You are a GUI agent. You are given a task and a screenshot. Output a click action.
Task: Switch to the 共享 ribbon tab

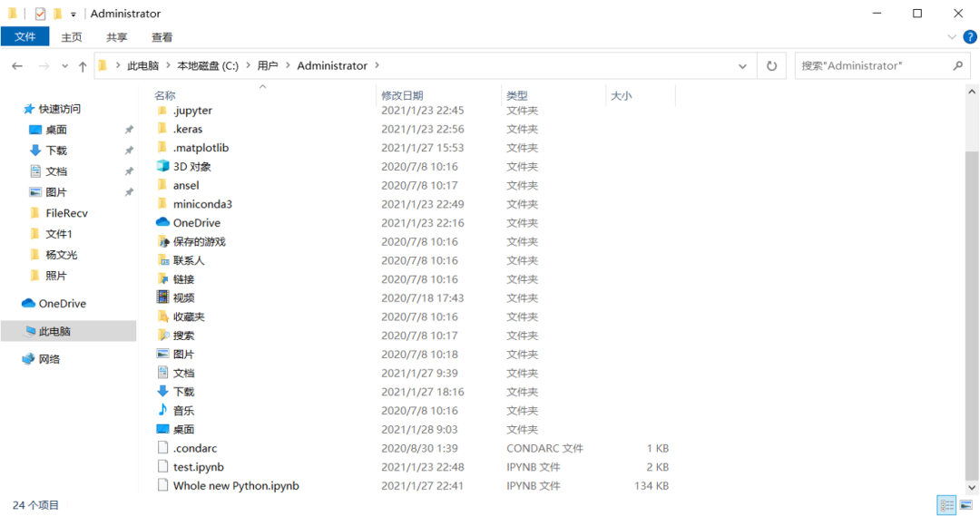pyautogui.click(x=116, y=37)
